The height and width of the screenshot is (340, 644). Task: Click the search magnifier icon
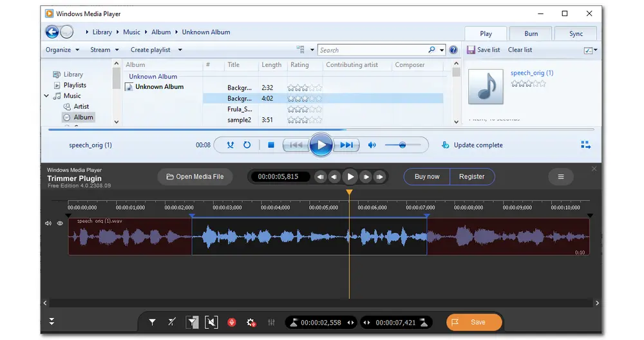click(x=431, y=50)
